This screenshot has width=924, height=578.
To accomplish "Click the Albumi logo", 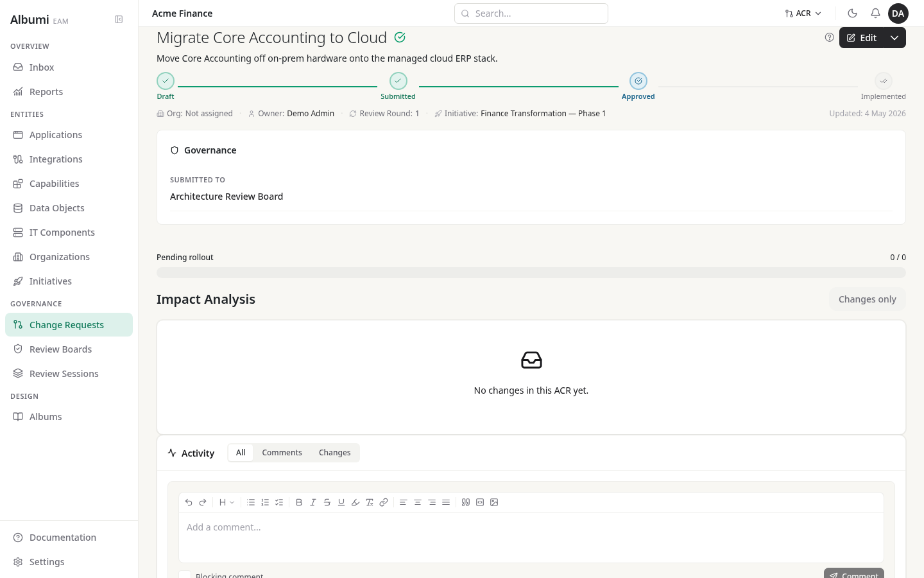I will 30,19.
